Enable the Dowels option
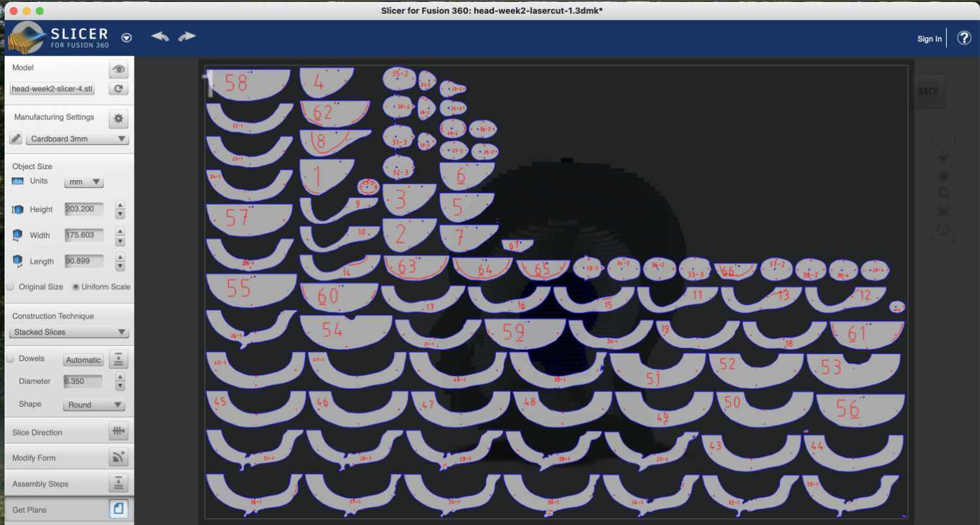 pos(10,358)
